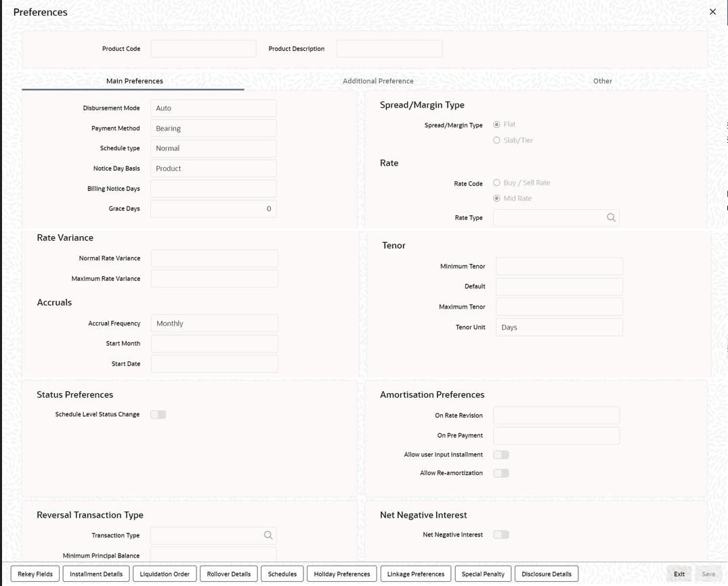Toggle Allow Re-amortization switch
Image resolution: width=728 pixels, height=586 pixels.
[x=501, y=473]
